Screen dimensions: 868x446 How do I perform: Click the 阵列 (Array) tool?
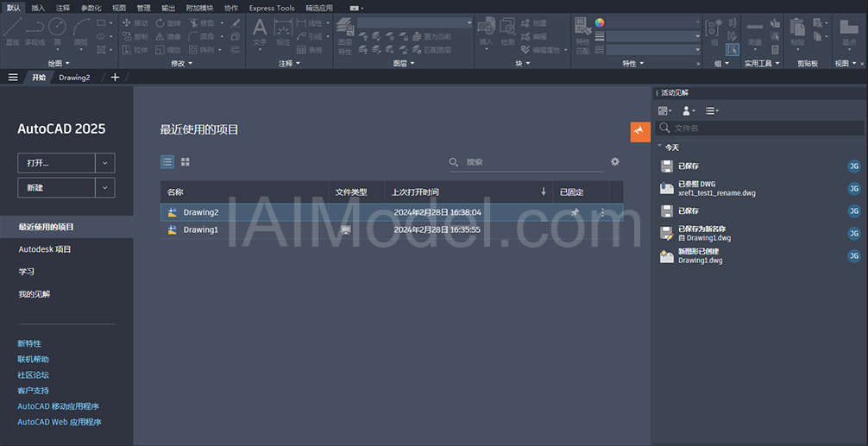[202, 50]
